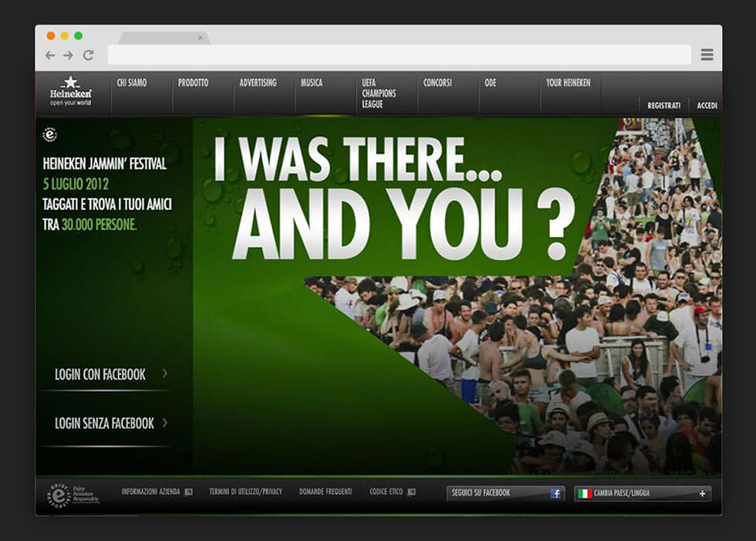Click the arrow beside Login con Facebook
756x541 pixels.
pos(165,374)
